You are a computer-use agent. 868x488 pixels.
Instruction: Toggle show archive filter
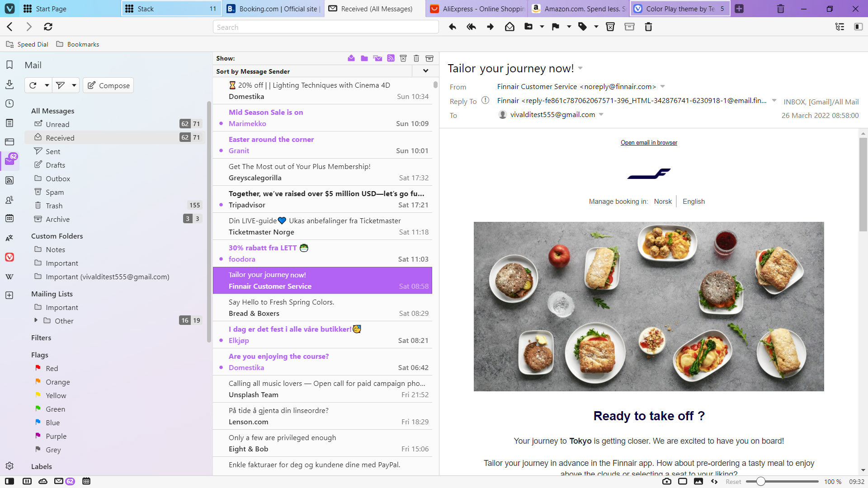click(x=429, y=58)
